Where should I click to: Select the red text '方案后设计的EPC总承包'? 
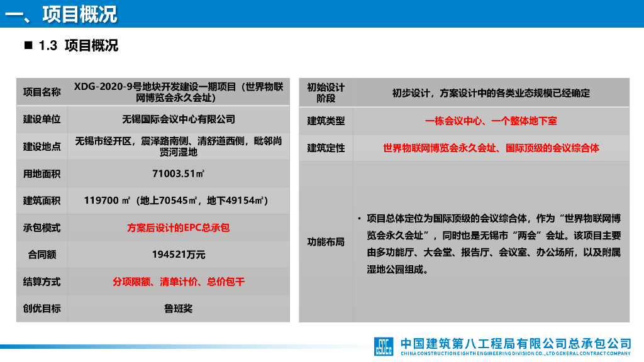178,228
